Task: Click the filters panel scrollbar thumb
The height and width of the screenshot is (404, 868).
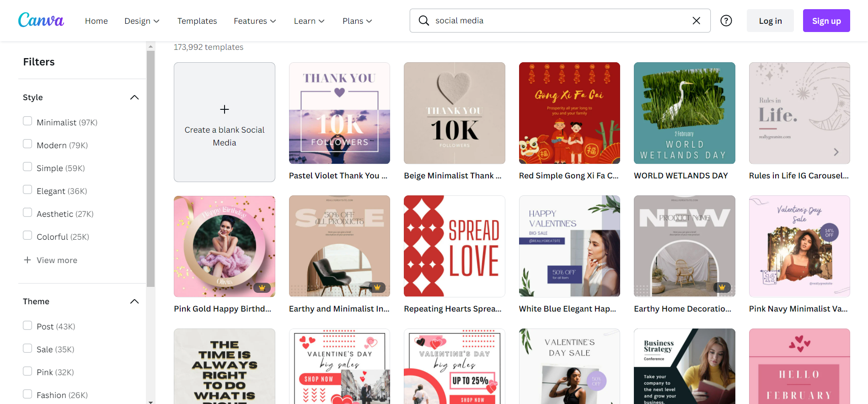Action: [150, 168]
